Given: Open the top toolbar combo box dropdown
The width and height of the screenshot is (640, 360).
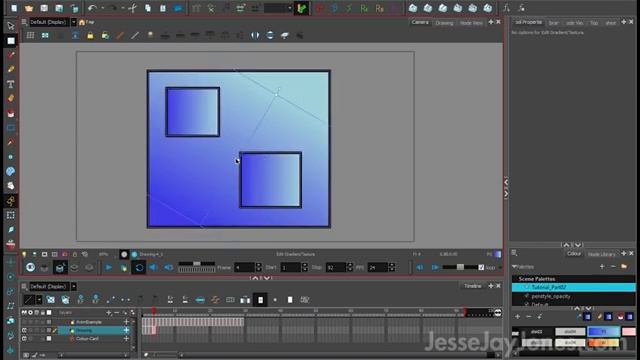Looking at the screenshot, I should click(x=289, y=8).
